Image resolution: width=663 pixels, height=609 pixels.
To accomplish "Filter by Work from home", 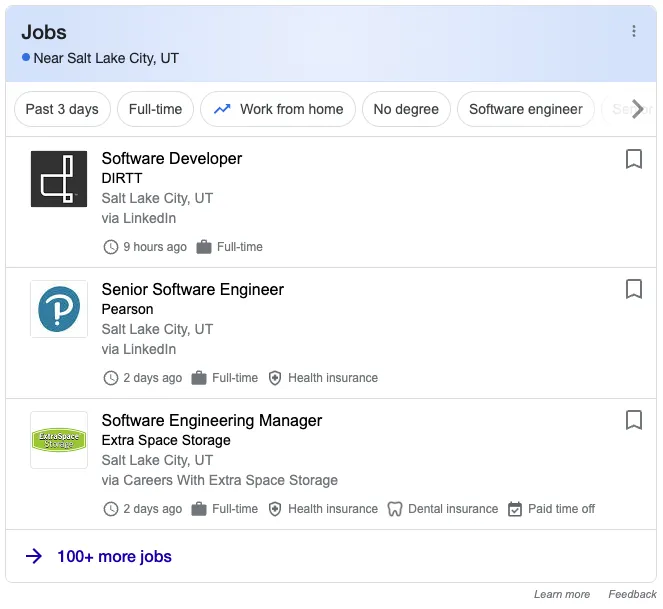I will point(278,109).
